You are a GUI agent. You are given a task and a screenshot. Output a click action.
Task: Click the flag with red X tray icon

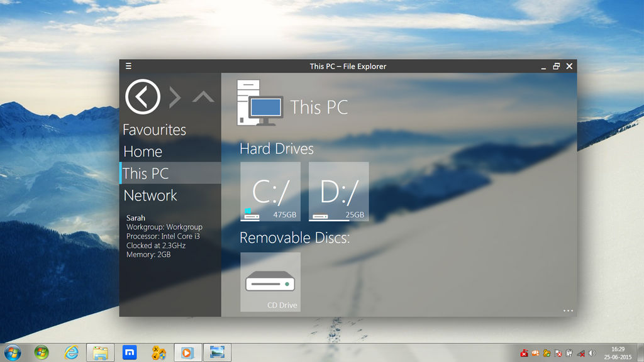(x=558, y=353)
